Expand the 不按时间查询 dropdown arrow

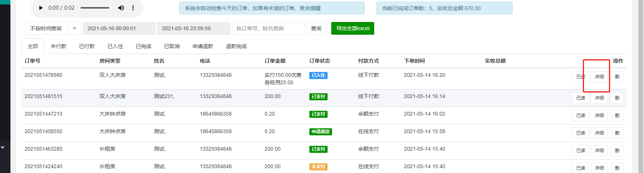[x=75, y=28]
